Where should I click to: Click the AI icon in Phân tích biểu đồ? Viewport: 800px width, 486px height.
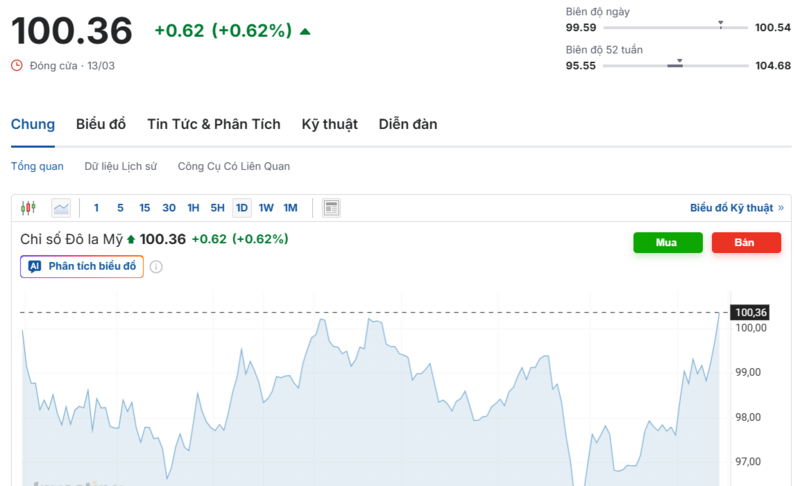(35, 267)
